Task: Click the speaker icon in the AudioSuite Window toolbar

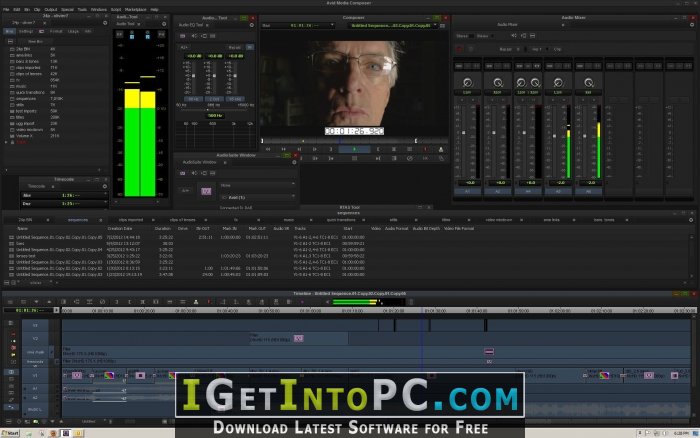Action: (194, 173)
